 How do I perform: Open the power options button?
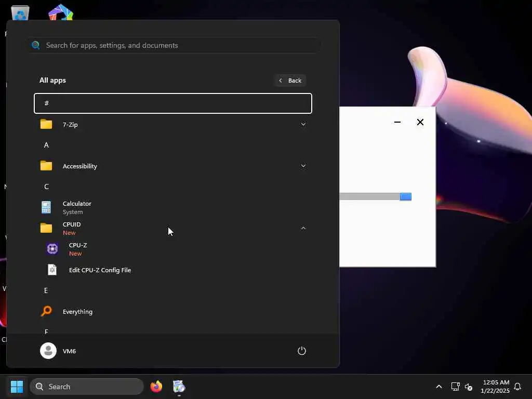pyautogui.click(x=302, y=351)
